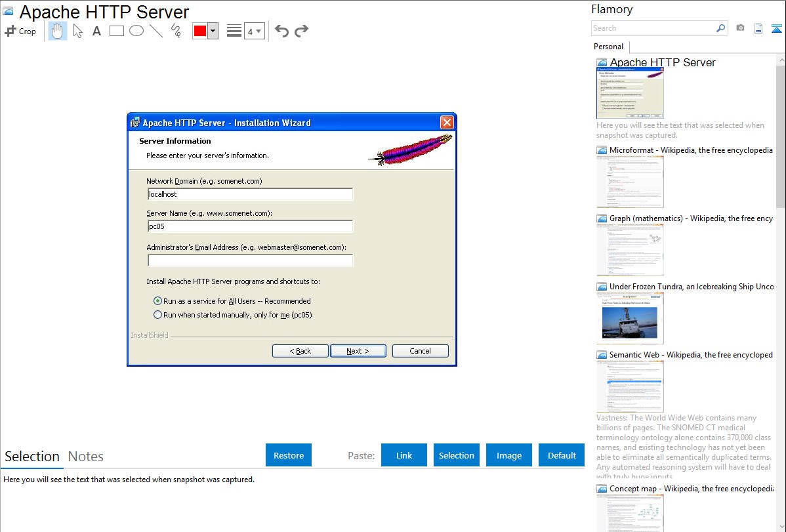Paste as Link
The image size is (786, 532).
[x=404, y=455]
